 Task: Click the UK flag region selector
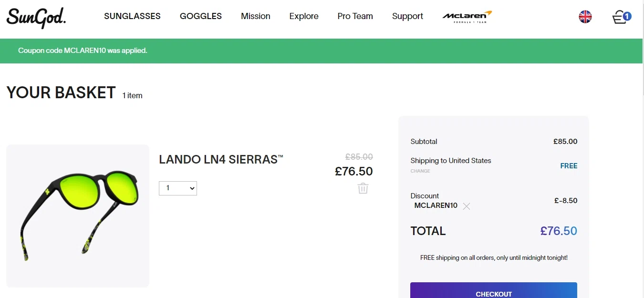tap(585, 17)
